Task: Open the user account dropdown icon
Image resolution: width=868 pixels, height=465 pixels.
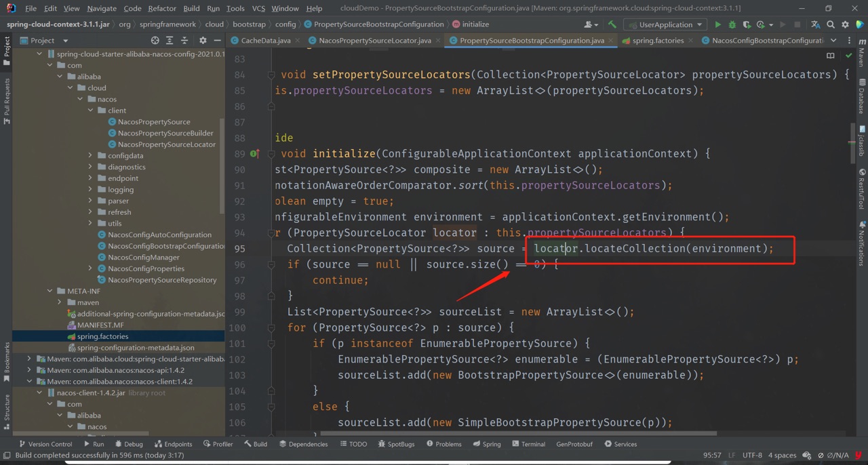Action: click(591, 24)
